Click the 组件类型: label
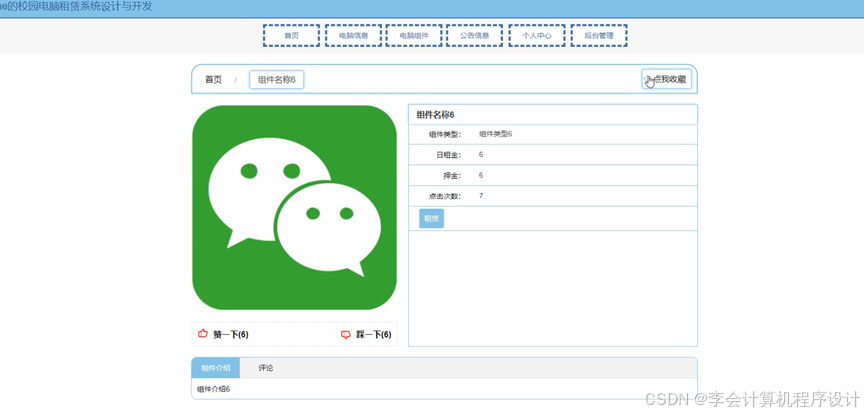Image resolution: width=864 pixels, height=414 pixels. point(445,134)
